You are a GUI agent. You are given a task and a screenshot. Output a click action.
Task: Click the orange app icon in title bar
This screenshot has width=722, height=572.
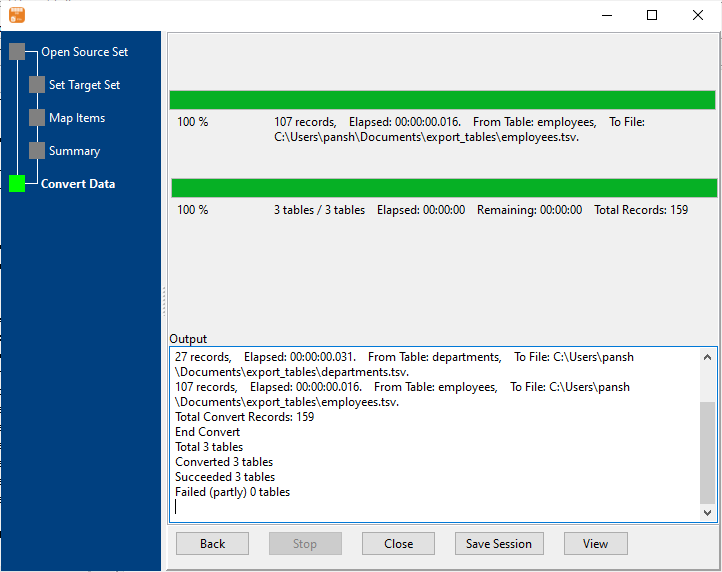[17, 15]
